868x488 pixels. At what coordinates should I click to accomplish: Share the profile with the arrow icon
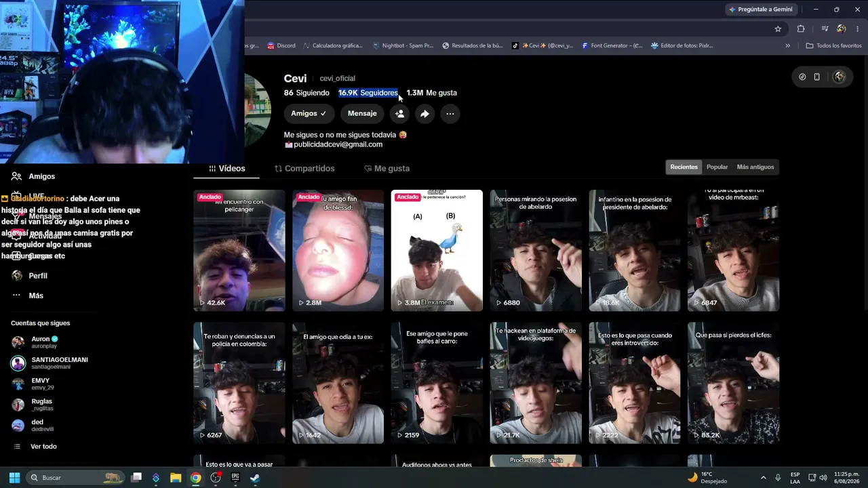[x=425, y=114]
